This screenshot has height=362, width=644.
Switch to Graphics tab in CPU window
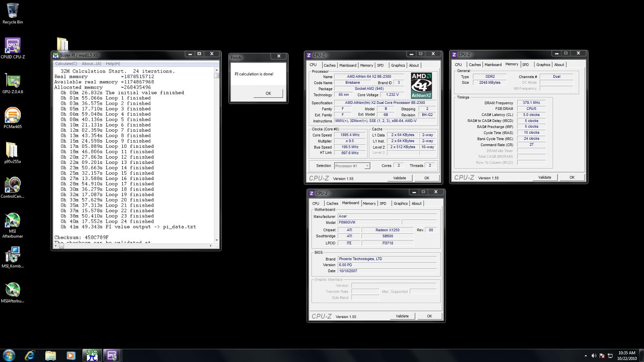(398, 65)
